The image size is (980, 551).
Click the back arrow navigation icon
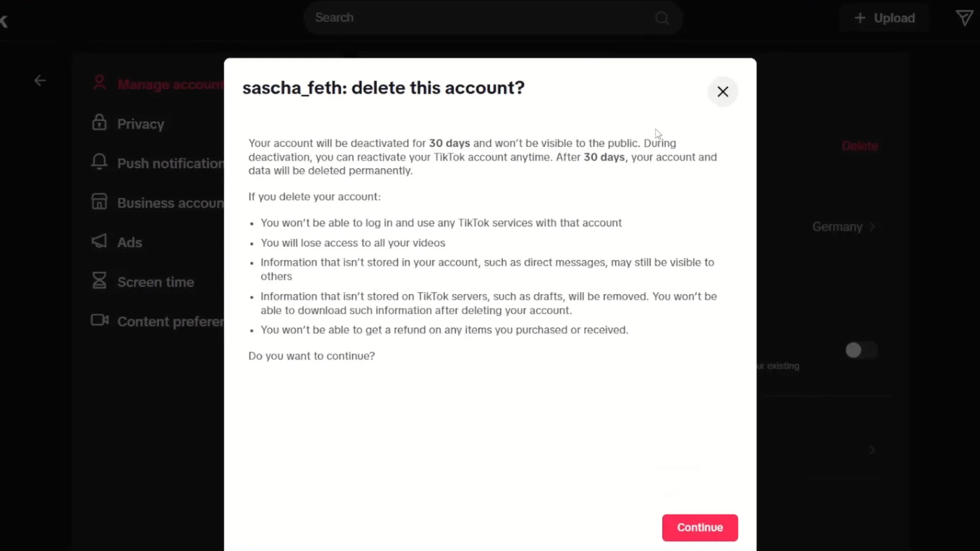(x=40, y=81)
